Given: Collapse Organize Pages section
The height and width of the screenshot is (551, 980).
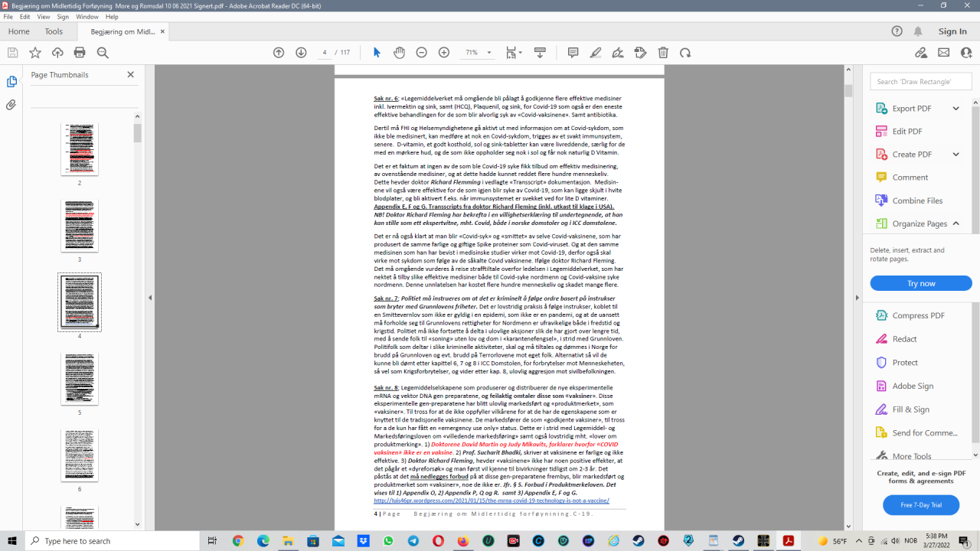Looking at the screenshot, I should tap(955, 223).
